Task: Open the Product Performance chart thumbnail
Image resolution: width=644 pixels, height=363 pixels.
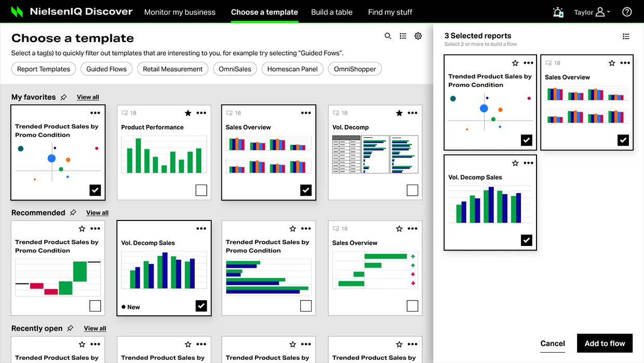Action: pos(164,155)
